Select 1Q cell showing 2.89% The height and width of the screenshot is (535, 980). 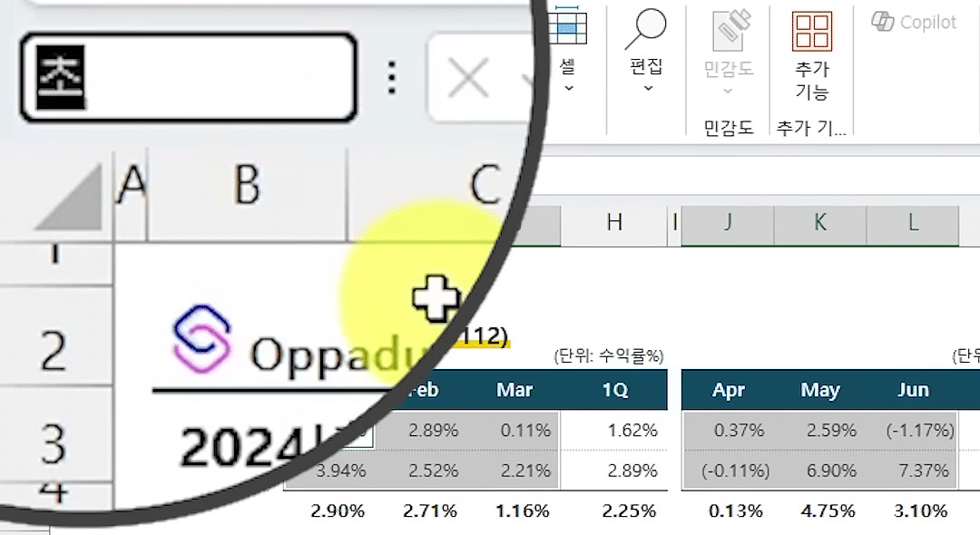614,470
